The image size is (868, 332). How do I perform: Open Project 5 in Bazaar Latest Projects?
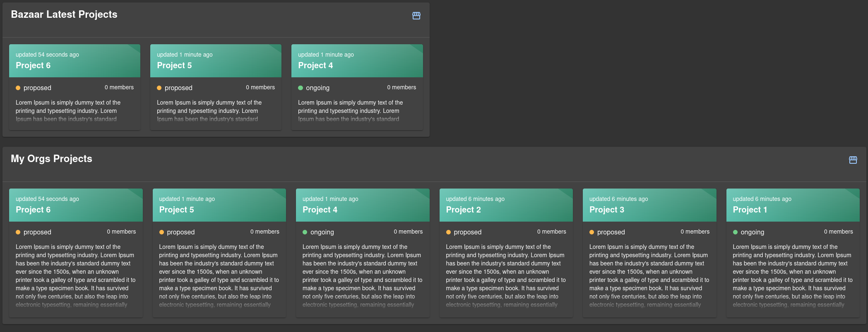(x=216, y=61)
